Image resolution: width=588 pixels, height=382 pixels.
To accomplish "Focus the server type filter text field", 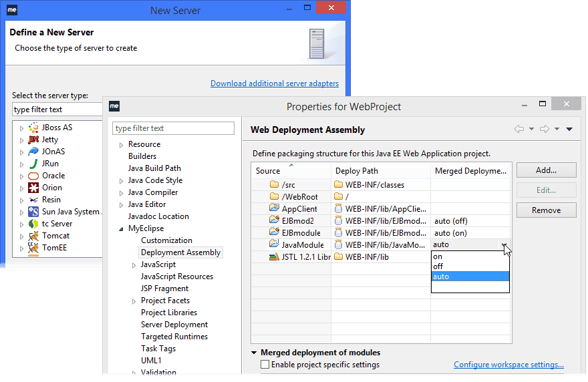I will tap(57, 110).
